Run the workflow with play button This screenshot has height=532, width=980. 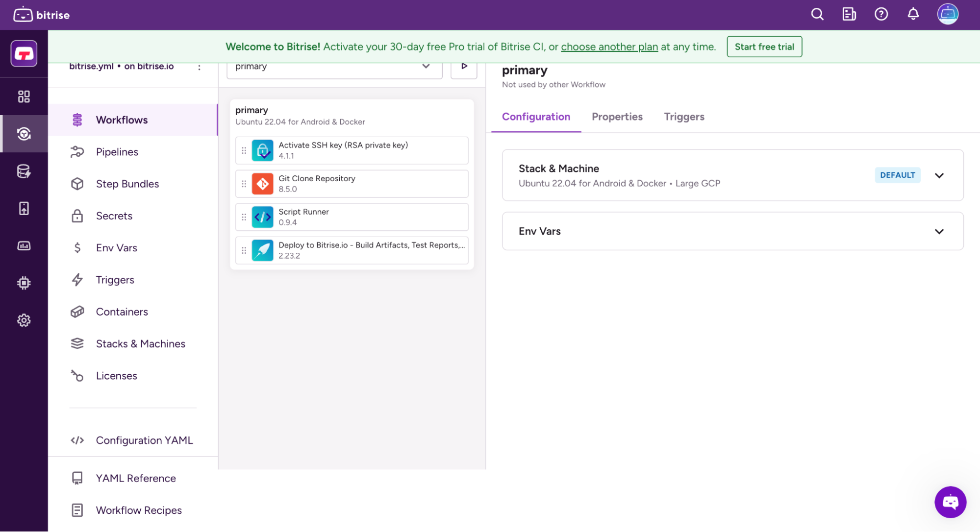click(464, 67)
